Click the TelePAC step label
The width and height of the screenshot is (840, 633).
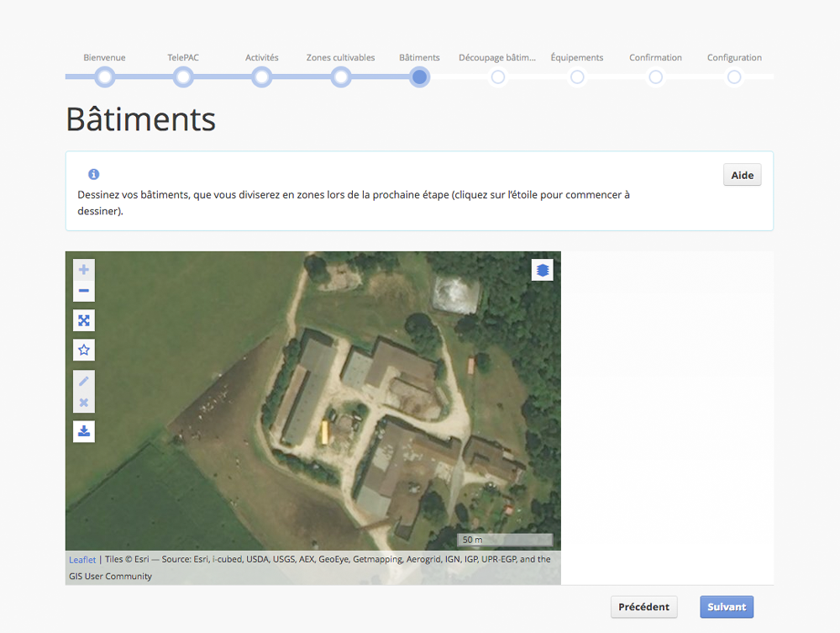pos(183,57)
